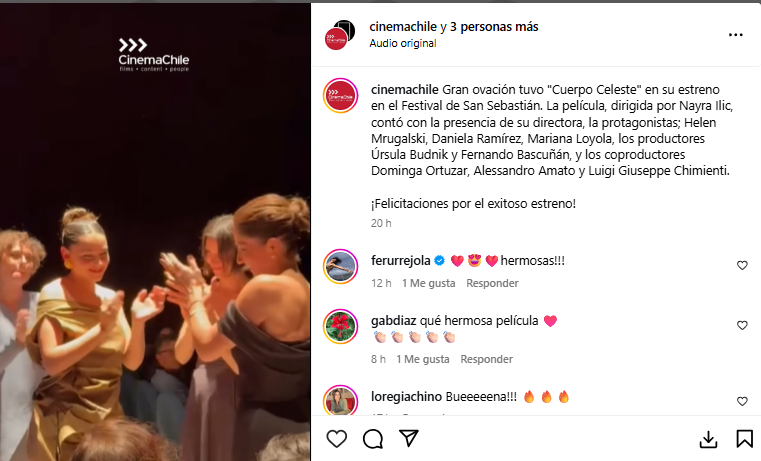
Task: Open loregiachino's profile avatar
Action: coord(341,400)
